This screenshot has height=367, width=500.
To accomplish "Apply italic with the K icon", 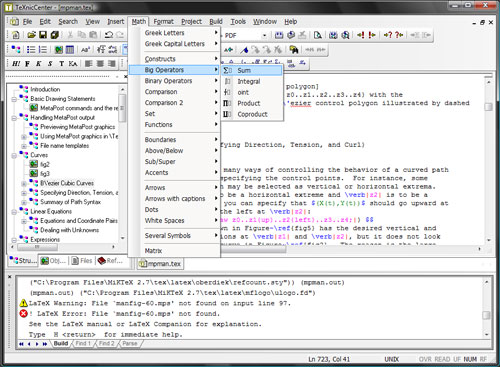I will [39, 63].
